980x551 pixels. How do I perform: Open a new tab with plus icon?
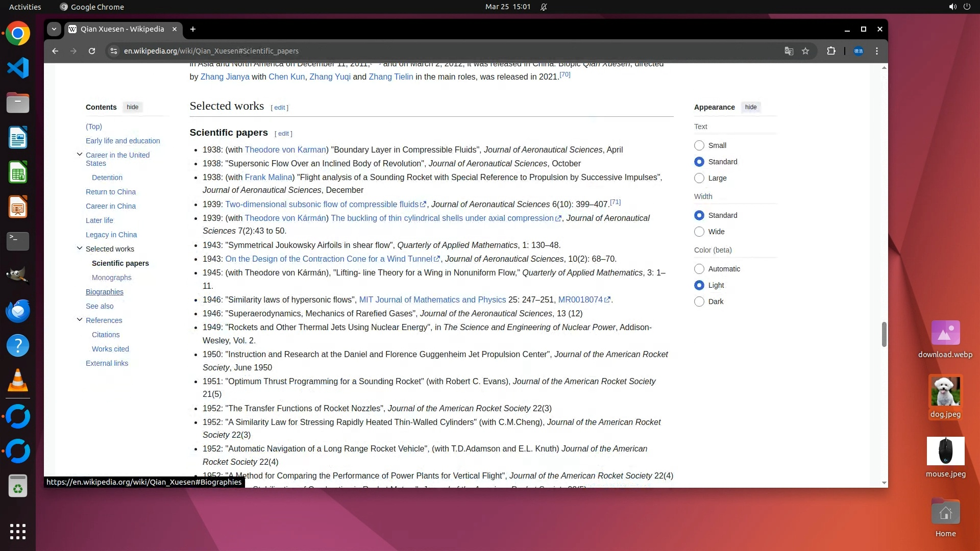(x=193, y=29)
